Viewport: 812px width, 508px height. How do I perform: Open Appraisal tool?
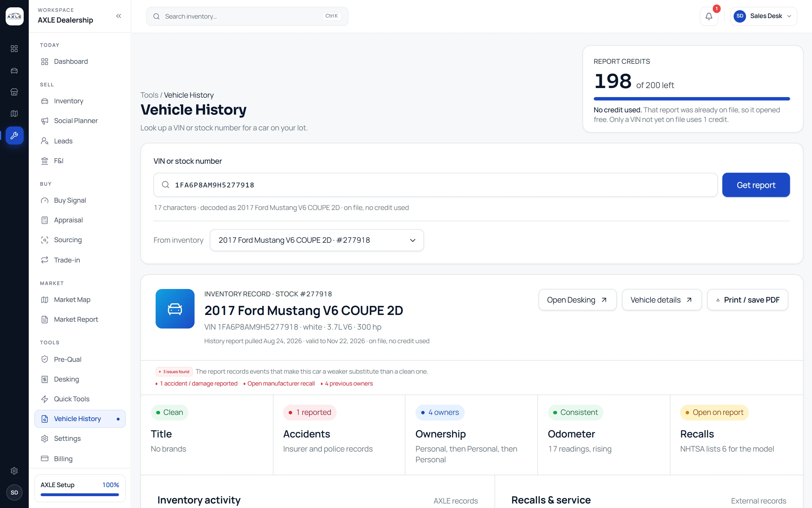80,220
